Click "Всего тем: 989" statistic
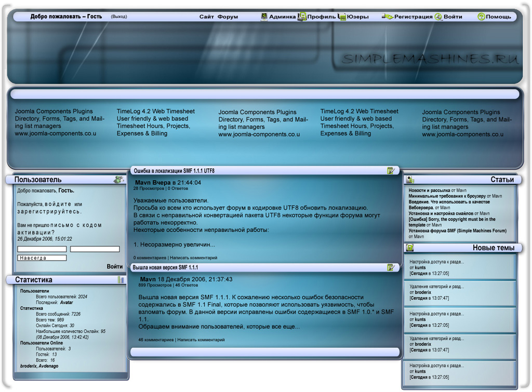 tap(50, 320)
